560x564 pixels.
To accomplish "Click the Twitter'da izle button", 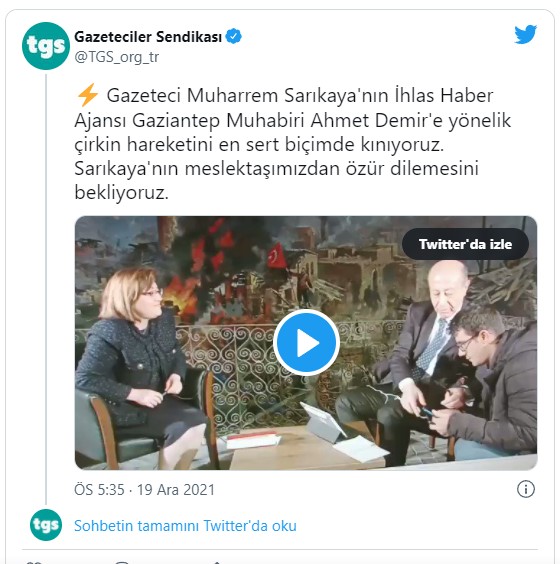I will [465, 244].
